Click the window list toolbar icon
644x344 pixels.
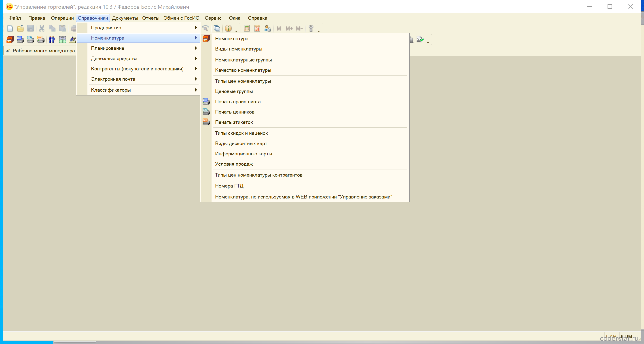pyautogui.click(x=217, y=28)
